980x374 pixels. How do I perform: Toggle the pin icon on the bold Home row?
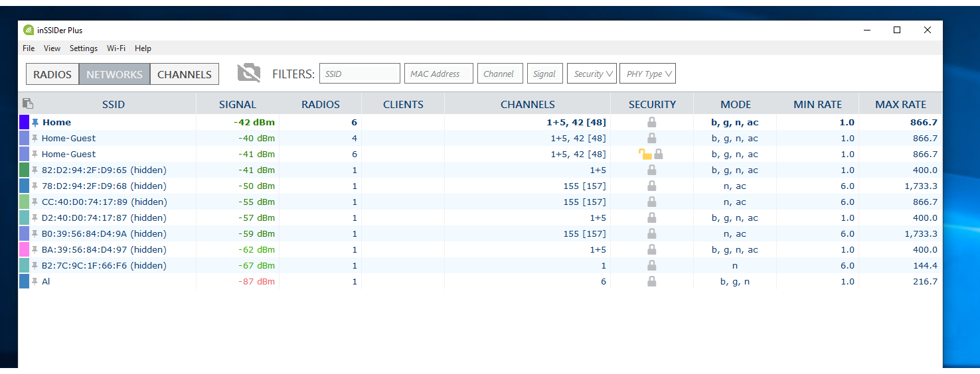click(35, 123)
